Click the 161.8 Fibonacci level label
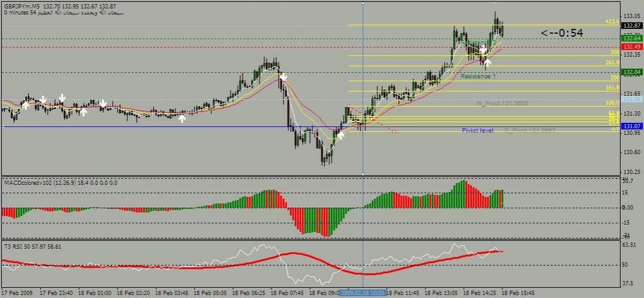The height and width of the screenshot is (298, 644). point(612,88)
